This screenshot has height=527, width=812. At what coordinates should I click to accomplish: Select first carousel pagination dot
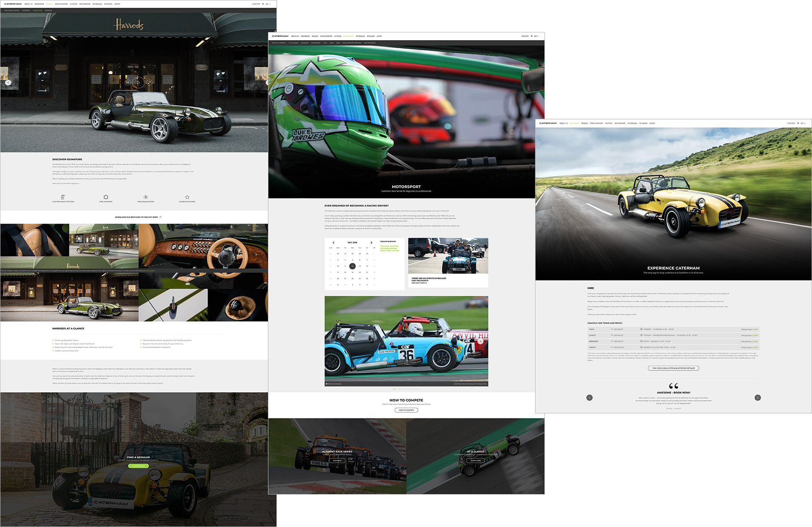(395, 389)
